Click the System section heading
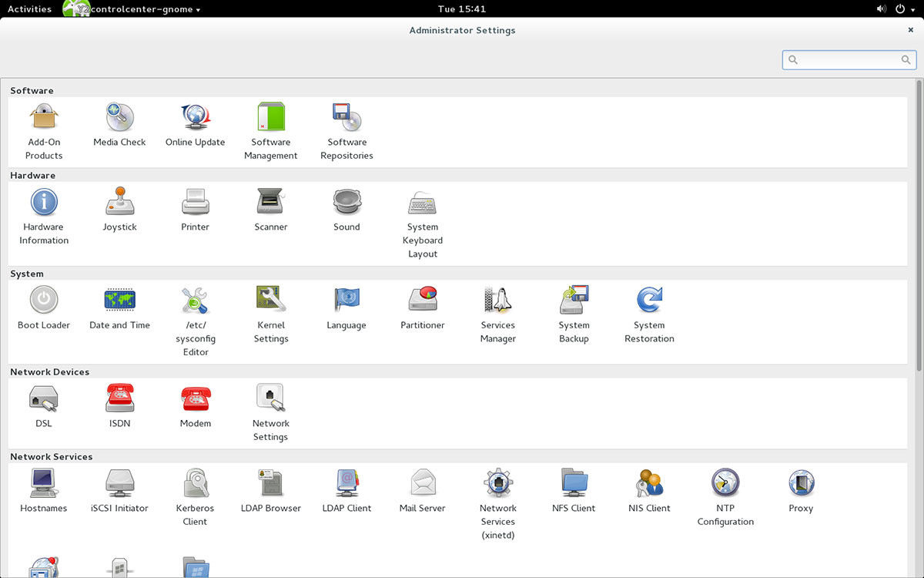Screen dimensions: 924x578 27,274
